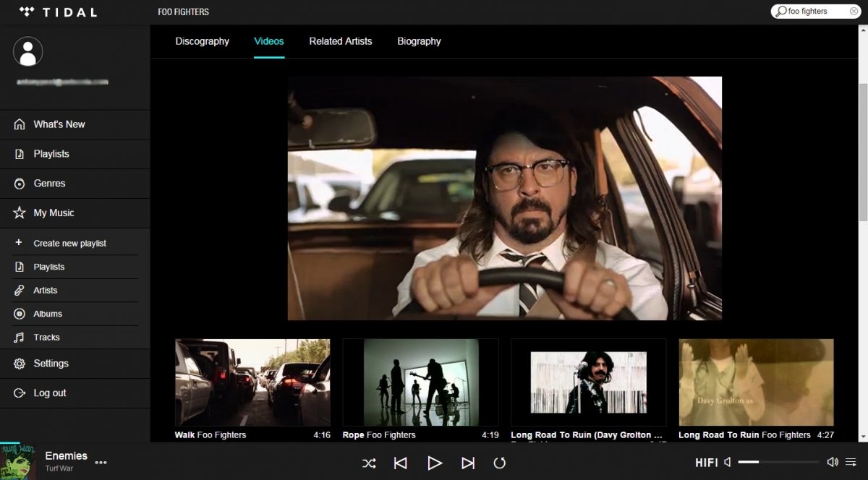Open the Related Artists tab

click(341, 41)
